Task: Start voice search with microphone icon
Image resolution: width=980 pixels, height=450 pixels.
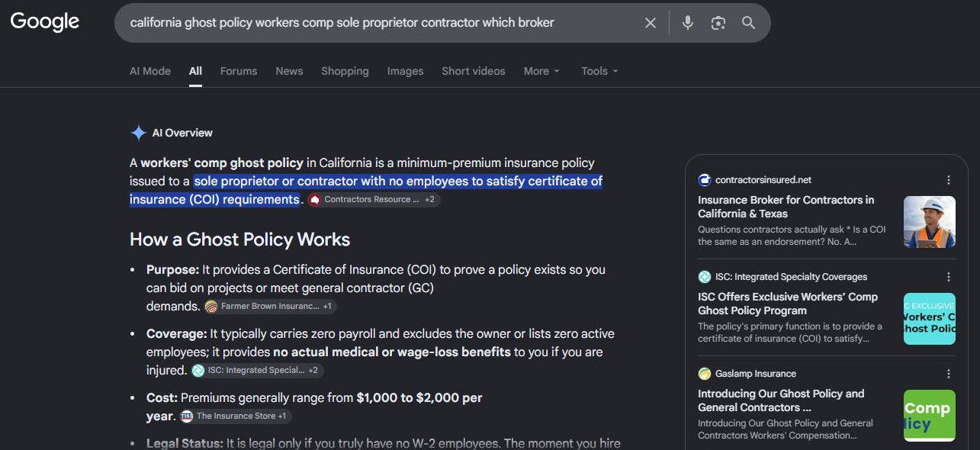Action: coord(688,23)
